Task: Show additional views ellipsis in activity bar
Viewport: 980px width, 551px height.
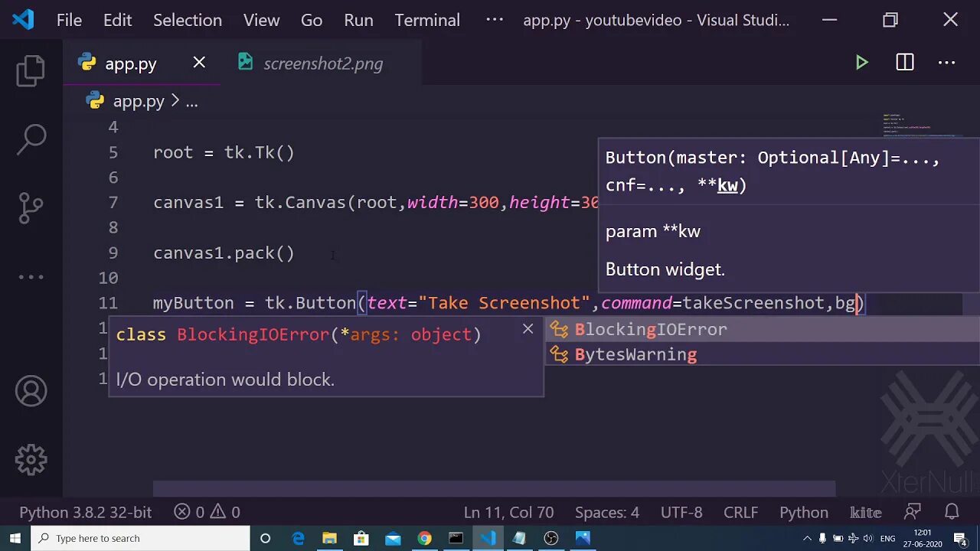Action: (31, 277)
